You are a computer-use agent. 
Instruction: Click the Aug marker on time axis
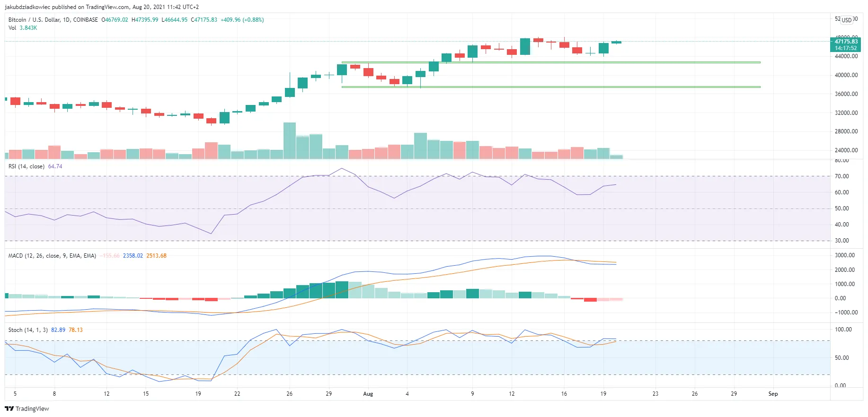[x=368, y=394]
